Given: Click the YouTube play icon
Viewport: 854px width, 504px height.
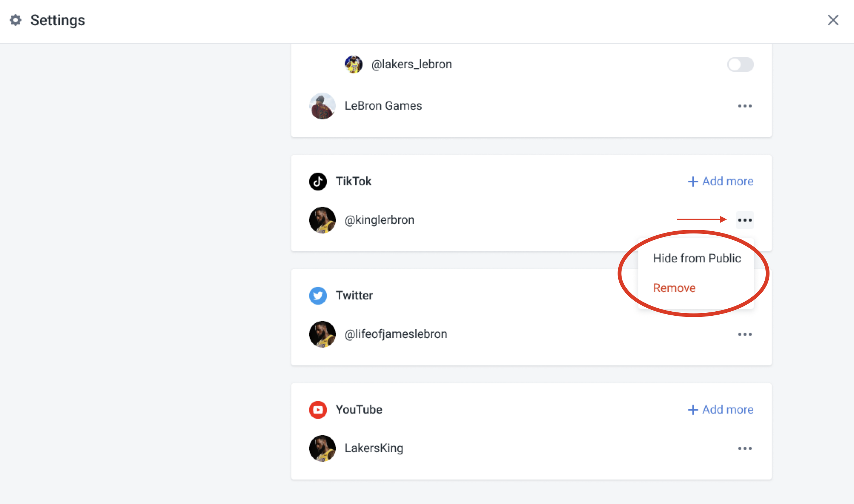Looking at the screenshot, I should (318, 409).
